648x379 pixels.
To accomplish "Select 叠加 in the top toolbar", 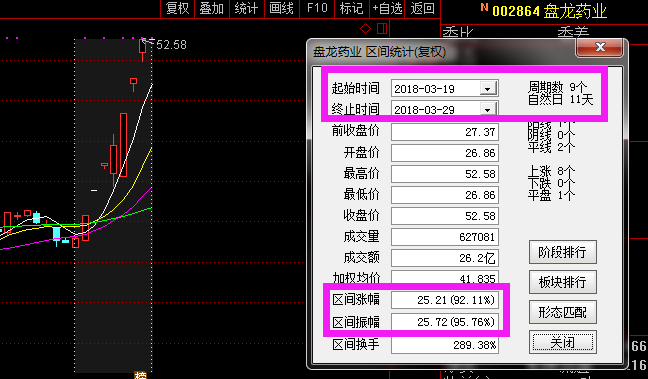I will click(x=212, y=8).
